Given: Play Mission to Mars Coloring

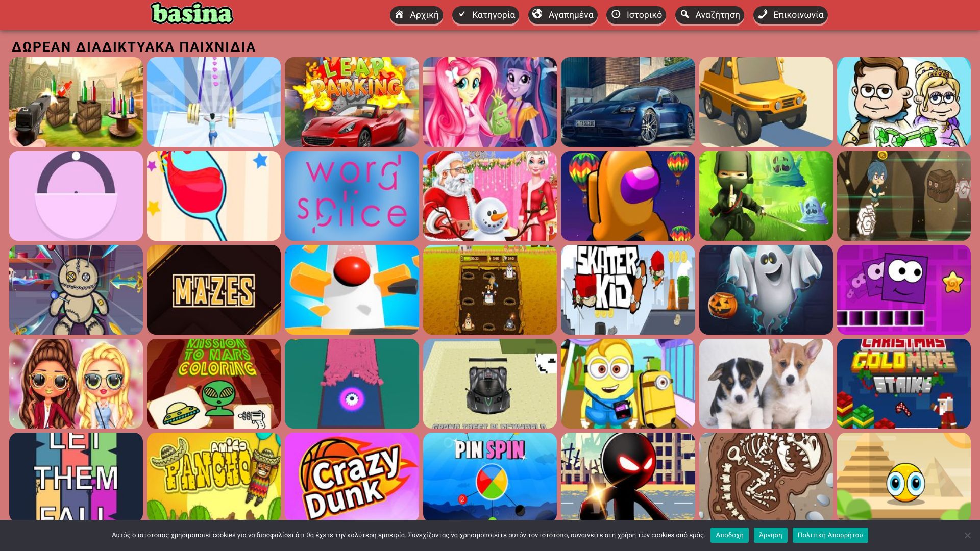Looking at the screenshot, I should pyautogui.click(x=214, y=384).
